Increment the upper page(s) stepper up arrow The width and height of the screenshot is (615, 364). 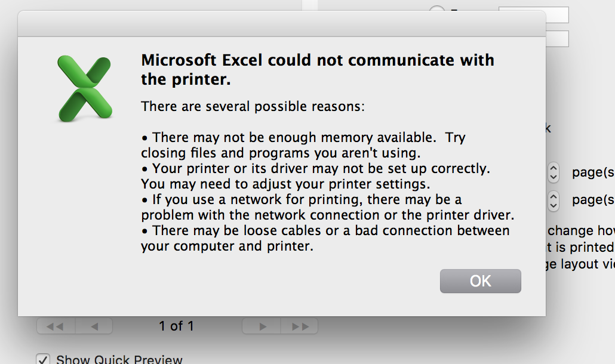point(553,168)
